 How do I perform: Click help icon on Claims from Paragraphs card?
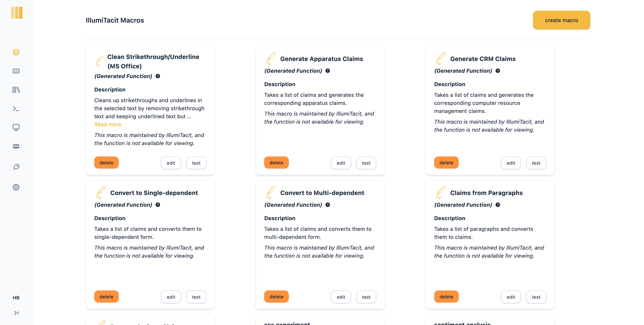[x=497, y=205]
